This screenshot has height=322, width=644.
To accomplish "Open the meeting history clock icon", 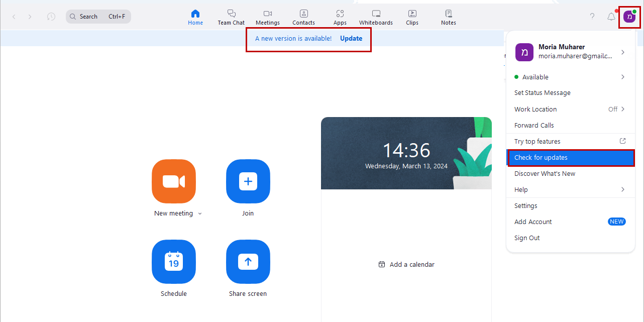I will (x=51, y=17).
